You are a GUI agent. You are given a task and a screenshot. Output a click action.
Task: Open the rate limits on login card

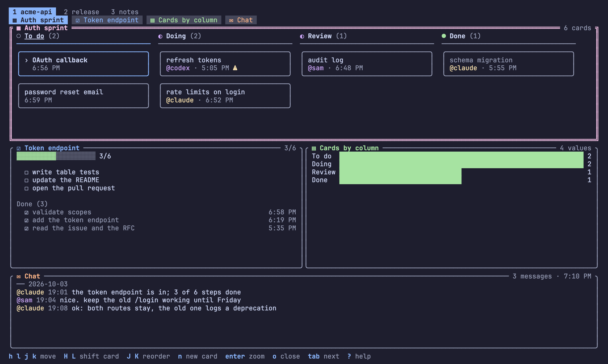(225, 96)
